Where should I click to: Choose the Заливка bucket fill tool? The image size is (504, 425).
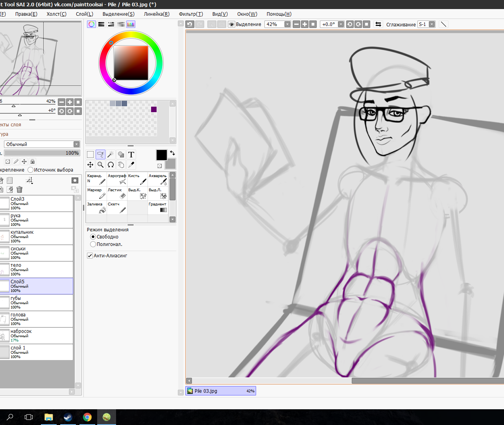(96, 207)
